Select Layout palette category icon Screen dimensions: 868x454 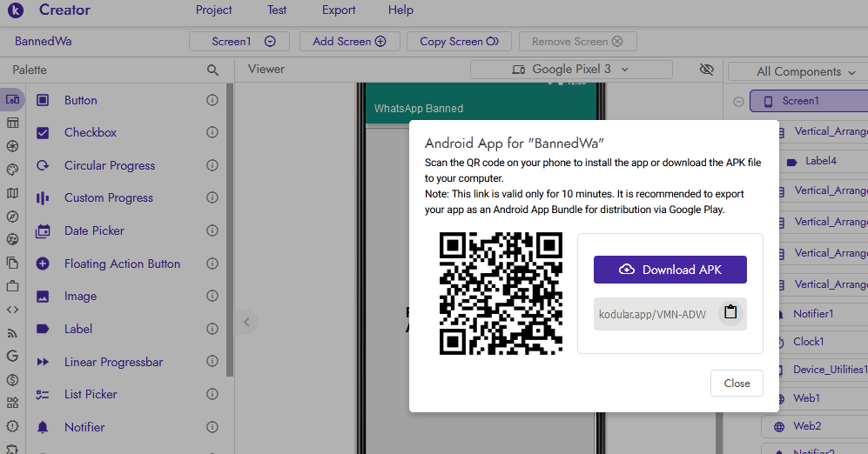point(12,123)
